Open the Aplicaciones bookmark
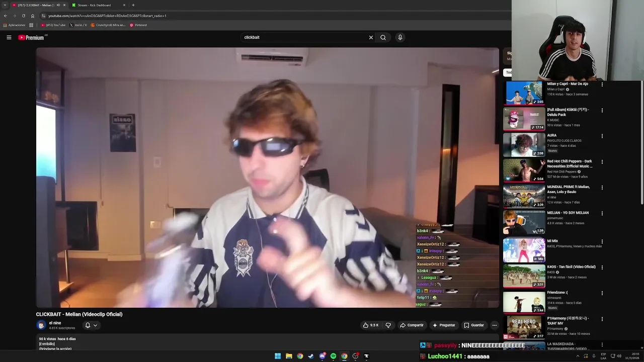Viewport: 644px width, 362px height. [x=14, y=25]
